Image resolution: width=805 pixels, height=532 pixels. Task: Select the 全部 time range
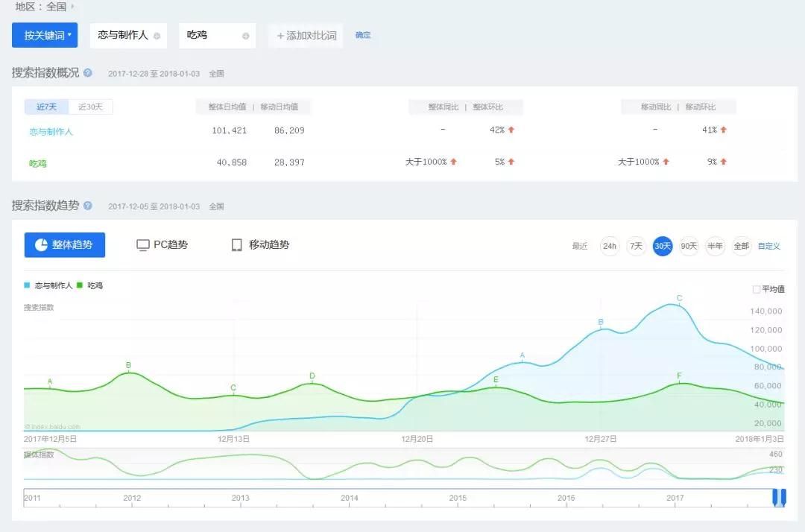click(x=742, y=246)
